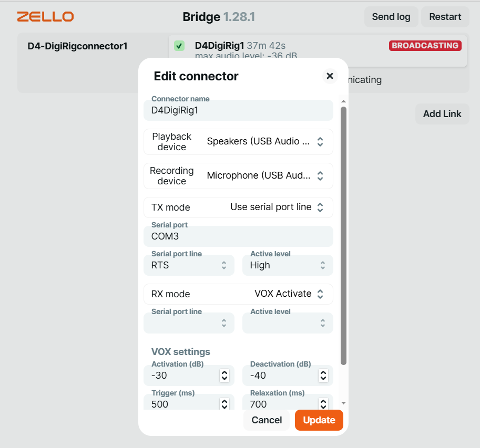The height and width of the screenshot is (448, 480).
Task: Click Update to save connector
Action: coord(319,420)
